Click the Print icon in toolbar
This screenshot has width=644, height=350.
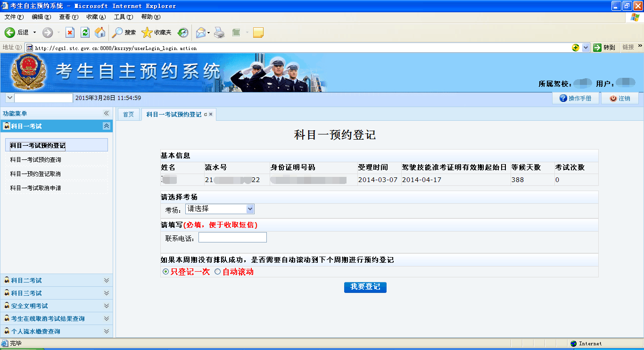tap(219, 33)
